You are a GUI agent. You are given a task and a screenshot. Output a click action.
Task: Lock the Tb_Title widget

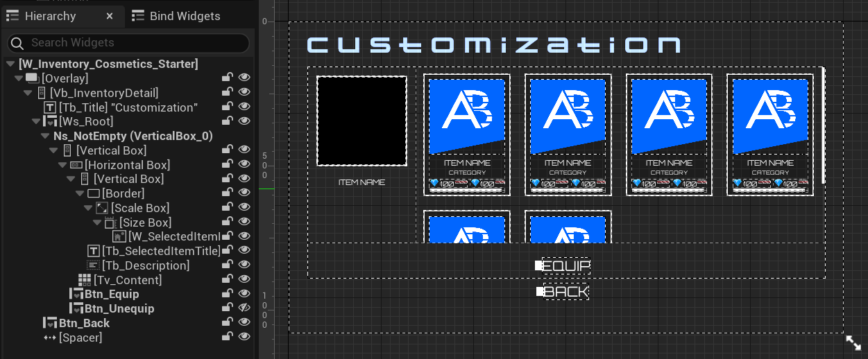[x=227, y=107]
